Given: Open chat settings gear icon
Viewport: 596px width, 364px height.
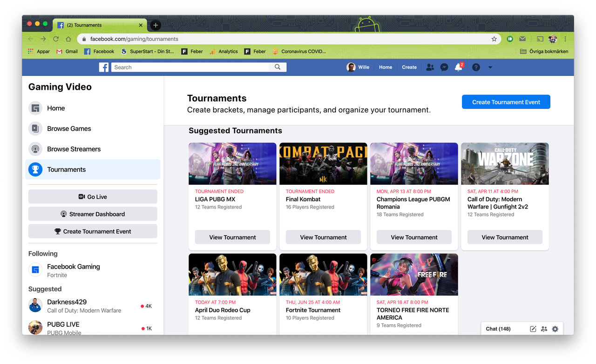Looking at the screenshot, I should click(x=555, y=329).
